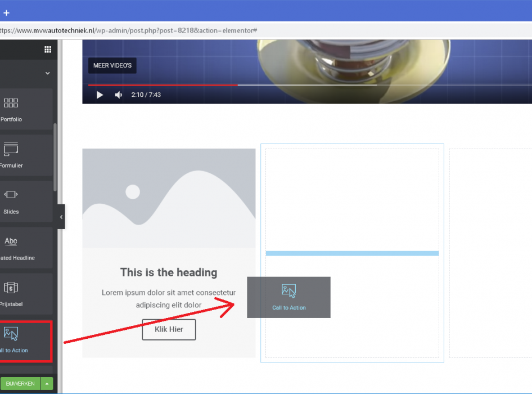Select the Animated Headline widget
Screen dimensions: 532x394
26,248
